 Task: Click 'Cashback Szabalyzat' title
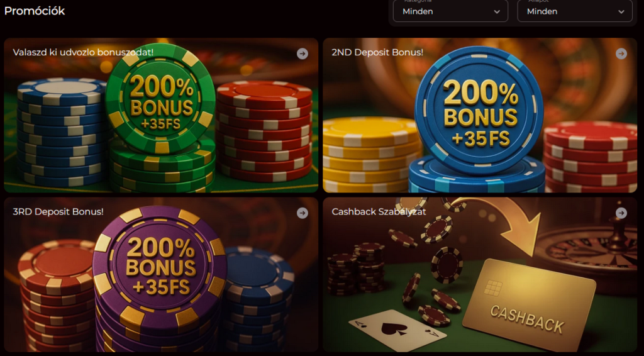(379, 211)
